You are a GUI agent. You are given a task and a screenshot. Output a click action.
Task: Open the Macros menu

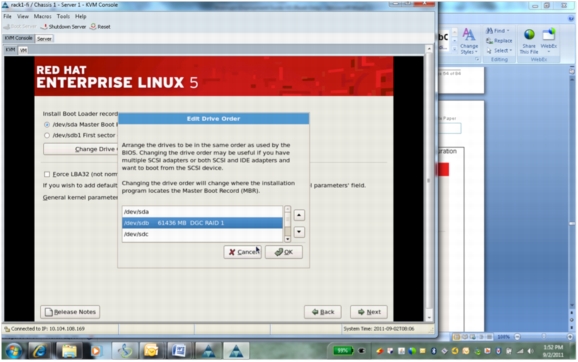point(42,16)
